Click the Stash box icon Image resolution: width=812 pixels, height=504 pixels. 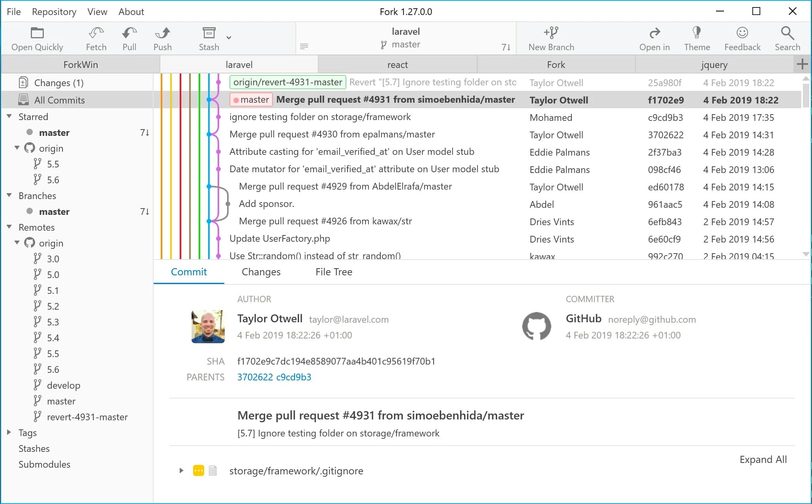(209, 33)
